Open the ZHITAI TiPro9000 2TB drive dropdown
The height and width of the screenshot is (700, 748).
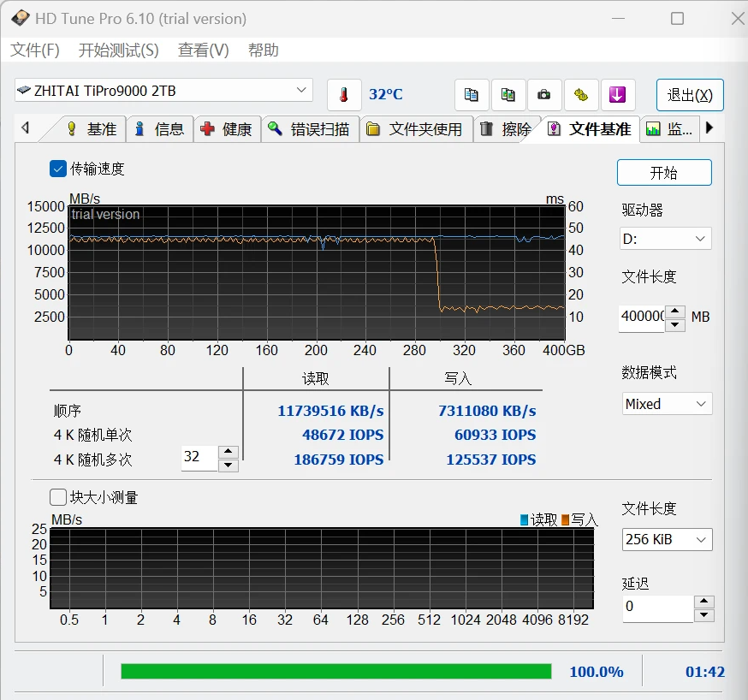pyautogui.click(x=163, y=90)
